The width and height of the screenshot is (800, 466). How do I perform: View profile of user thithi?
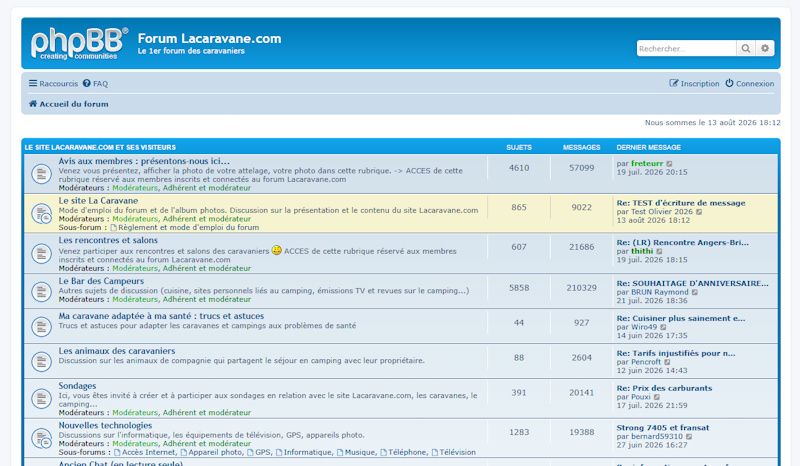[x=642, y=252]
